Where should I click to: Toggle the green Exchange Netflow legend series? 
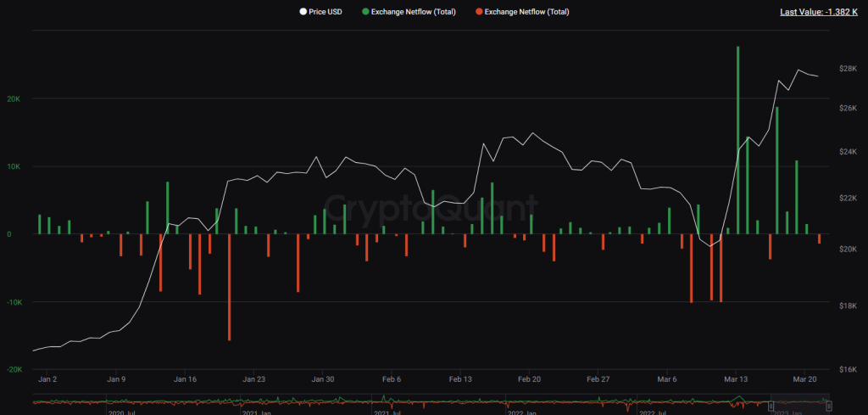[x=408, y=12]
